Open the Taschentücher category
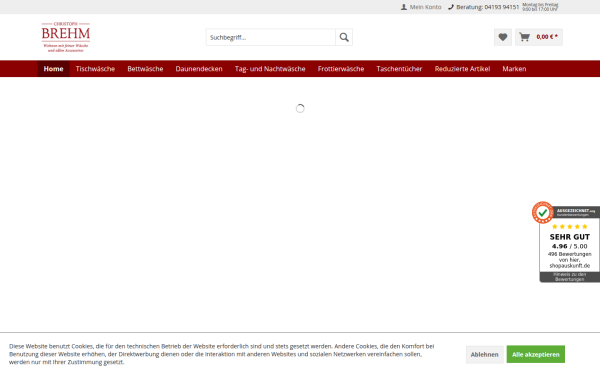The width and height of the screenshot is (600, 375). [x=399, y=69]
